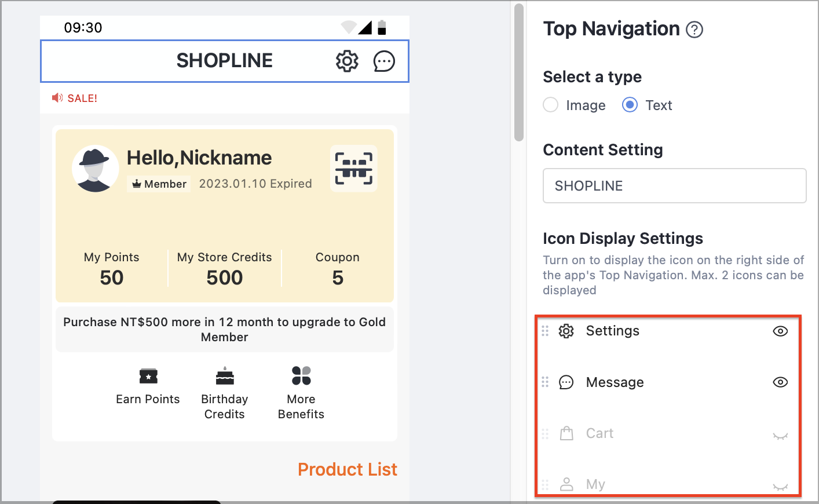Tap the Birthday Credits cake icon
The image size is (819, 504).
click(x=225, y=376)
